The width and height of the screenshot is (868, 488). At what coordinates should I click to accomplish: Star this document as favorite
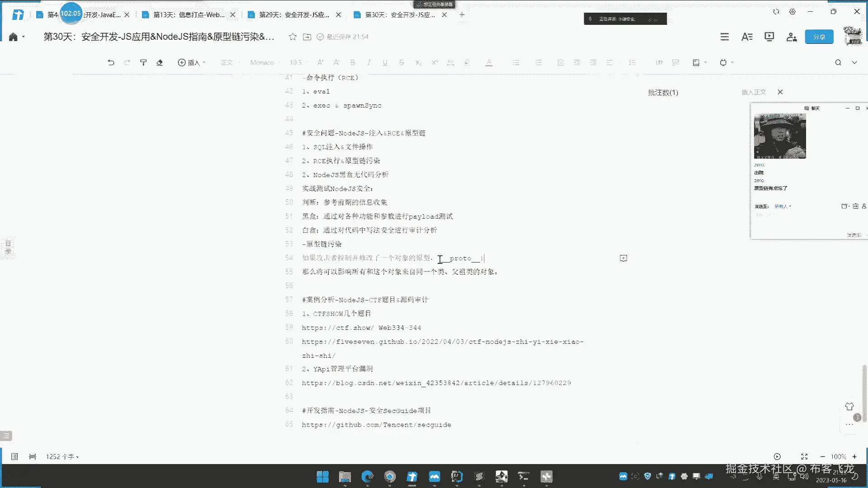[x=292, y=37]
